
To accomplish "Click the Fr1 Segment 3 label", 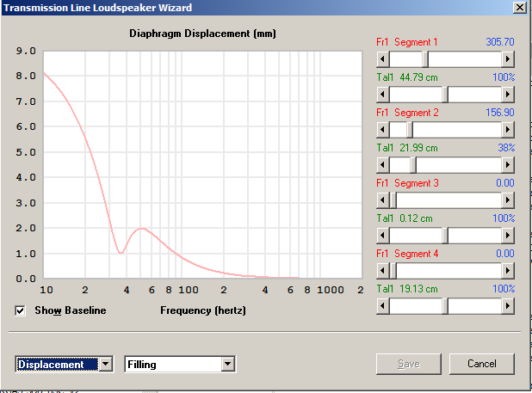I will point(407,183).
